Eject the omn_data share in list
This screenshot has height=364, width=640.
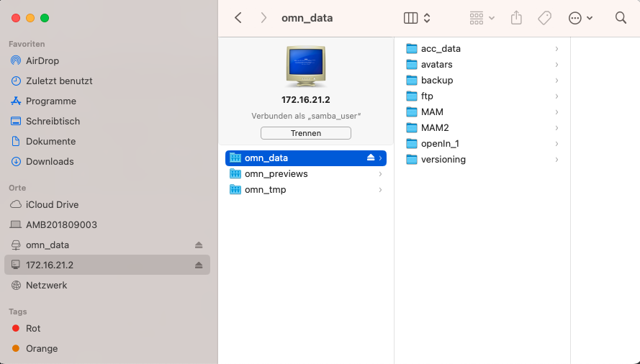[x=371, y=158]
